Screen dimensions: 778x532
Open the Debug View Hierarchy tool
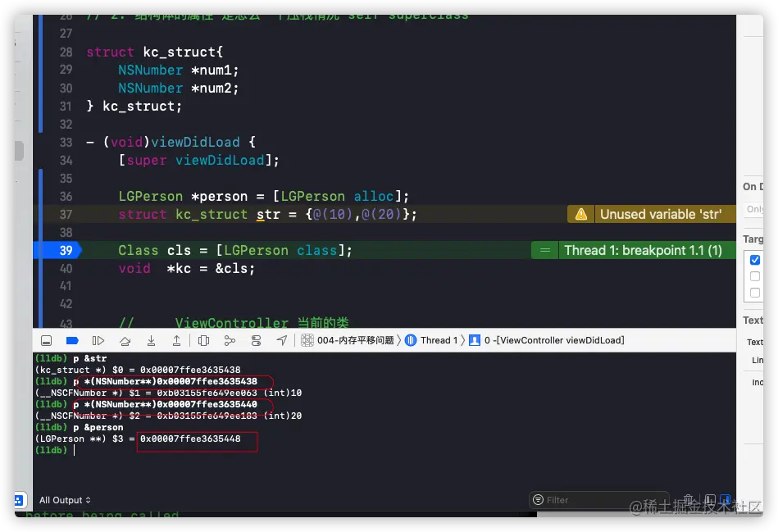[203, 340]
